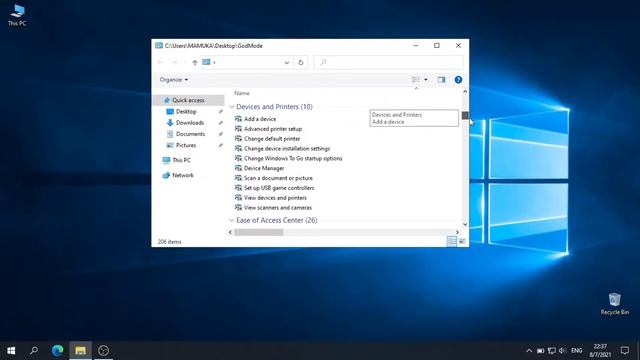Open taskbar search
The image size is (640, 360).
pos(34,350)
